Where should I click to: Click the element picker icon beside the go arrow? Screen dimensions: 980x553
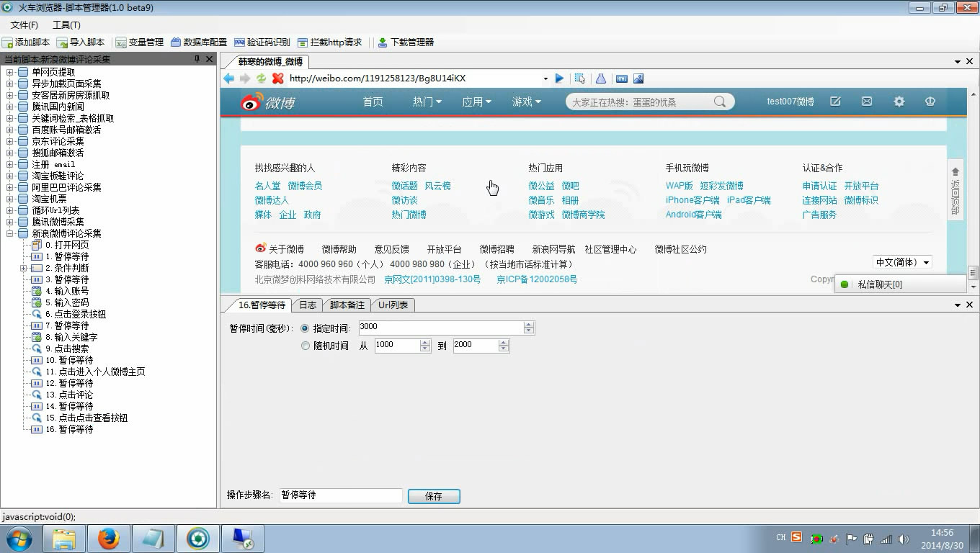579,78
